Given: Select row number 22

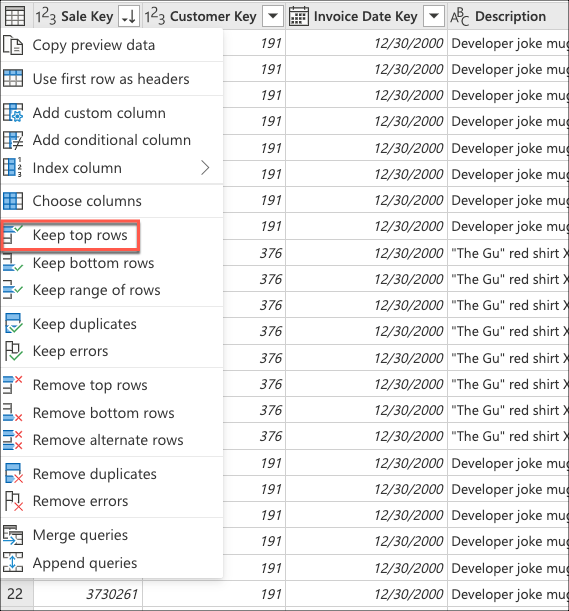Looking at the screenshot, I should point(16,593).
